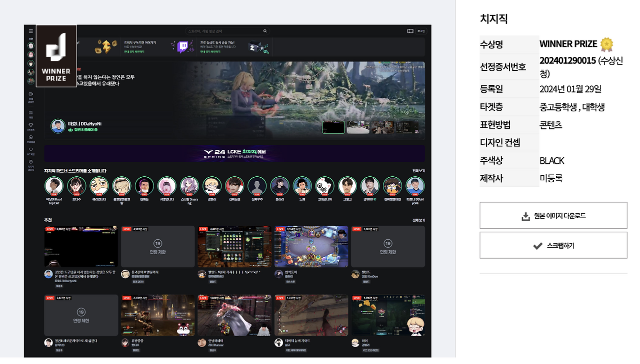Open the hamburger menu in the Chzzk sidebar
The width and height of the screenshot is (640, 364).
pyautogui.click(x=30, y=31)
